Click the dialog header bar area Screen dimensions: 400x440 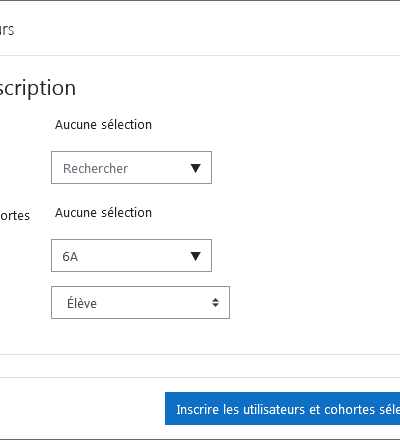(200, 28)
